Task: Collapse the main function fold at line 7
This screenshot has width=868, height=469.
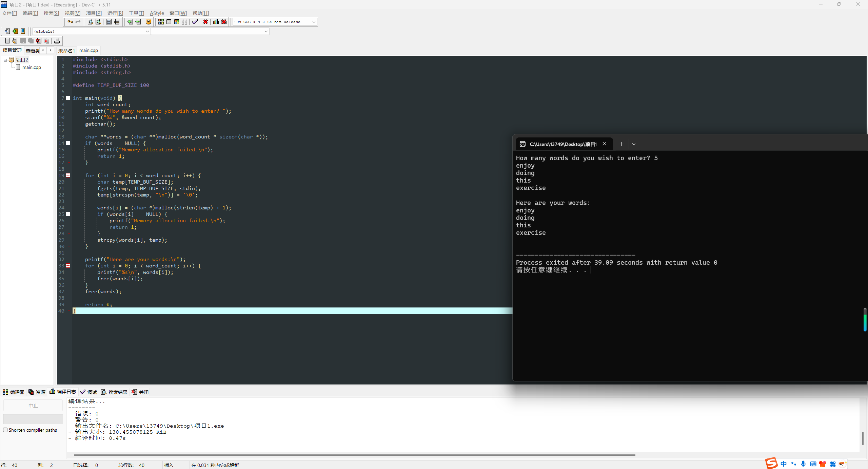Action: pyautogui.click(x=68, y=98)
